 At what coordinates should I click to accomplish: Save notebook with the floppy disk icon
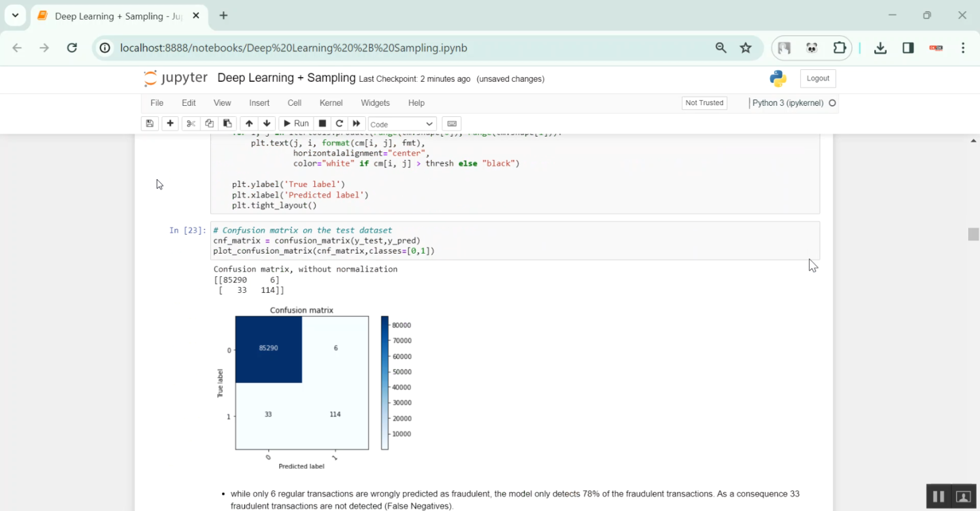pyautogui.click(x=150, y=124)
